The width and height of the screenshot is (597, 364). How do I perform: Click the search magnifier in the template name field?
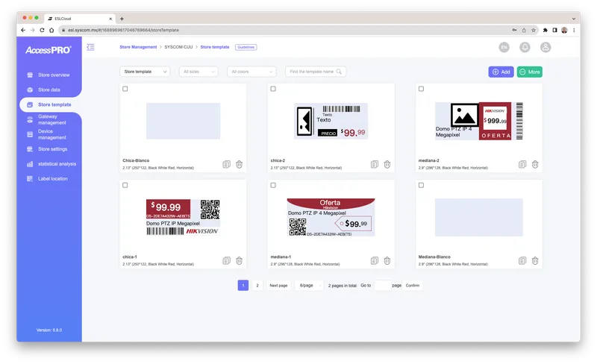coord(339,72)
